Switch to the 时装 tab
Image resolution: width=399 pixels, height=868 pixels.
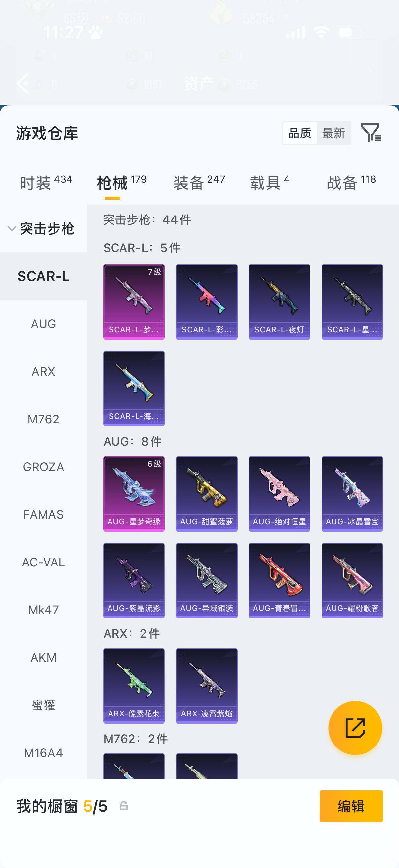pyautogui.click(x=46, y=183)
